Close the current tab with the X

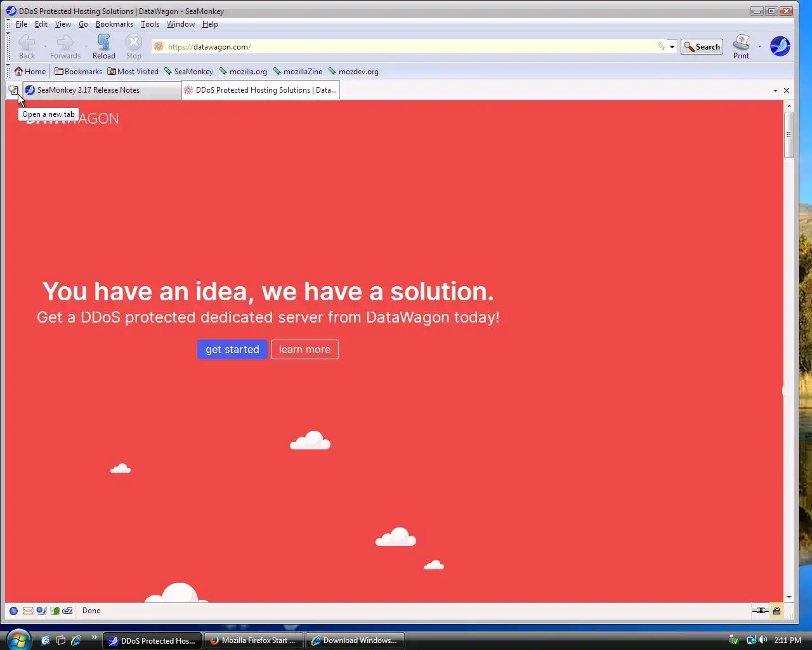pyautogui.click(x=787, y=90)
